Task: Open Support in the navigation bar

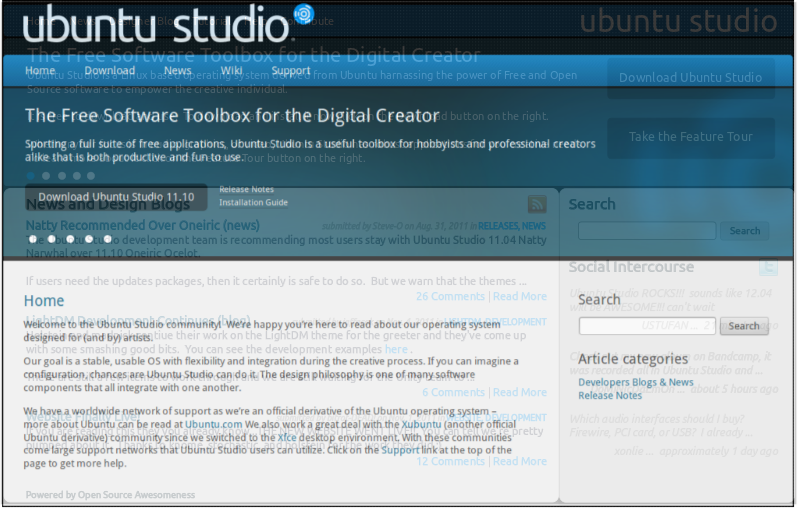Action: (291, 70)
